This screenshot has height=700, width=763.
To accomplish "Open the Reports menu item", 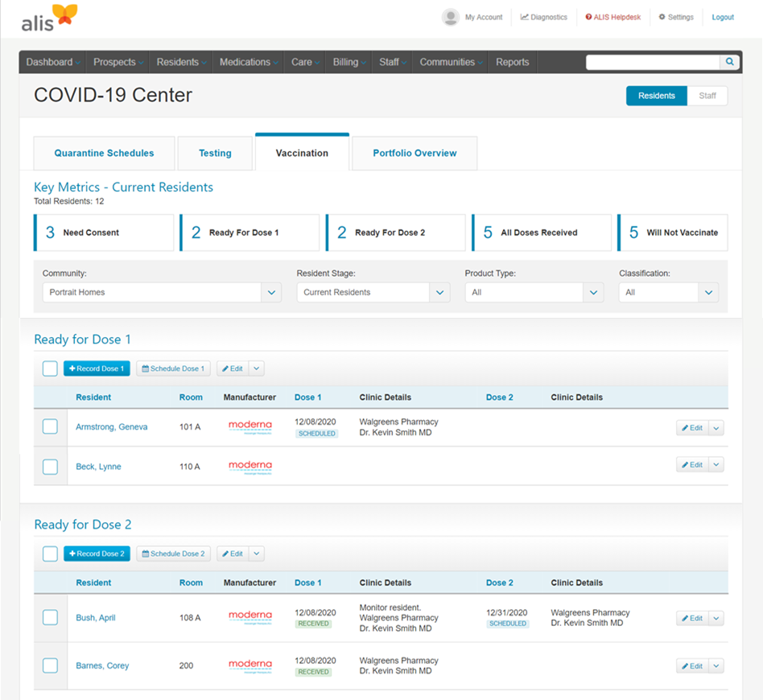I will click(513, 62).
